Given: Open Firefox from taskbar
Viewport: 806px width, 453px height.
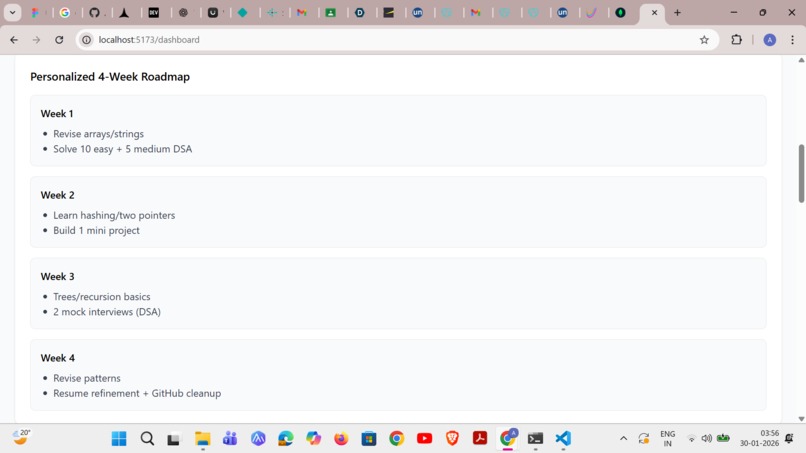Looking at the screenshot, I should coord(341,439).
